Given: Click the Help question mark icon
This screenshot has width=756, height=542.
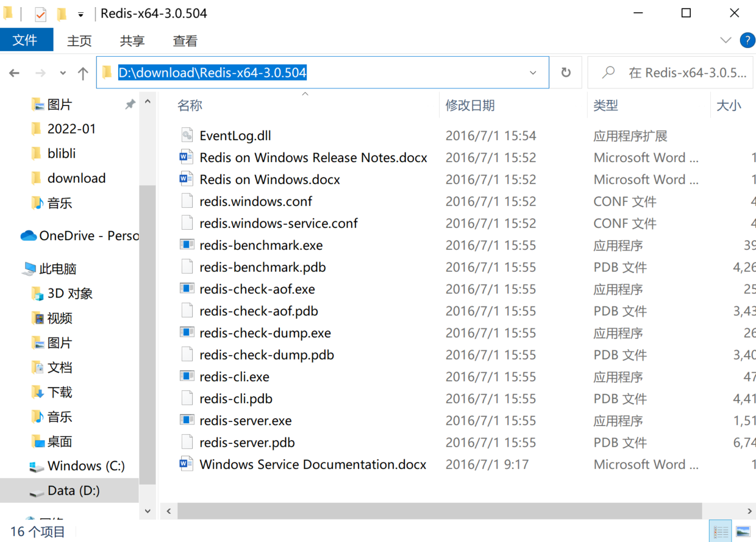Looking at the screenshot, I should [747, 40].
